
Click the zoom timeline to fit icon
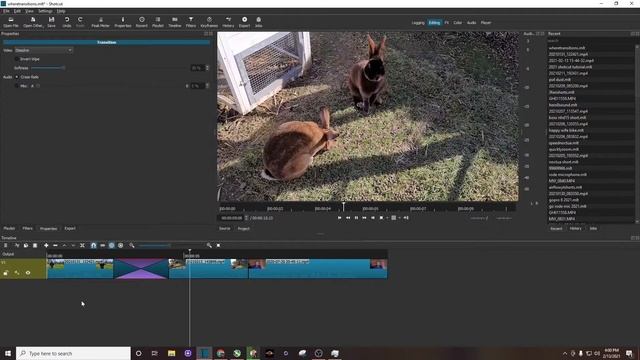coord(218,245)
